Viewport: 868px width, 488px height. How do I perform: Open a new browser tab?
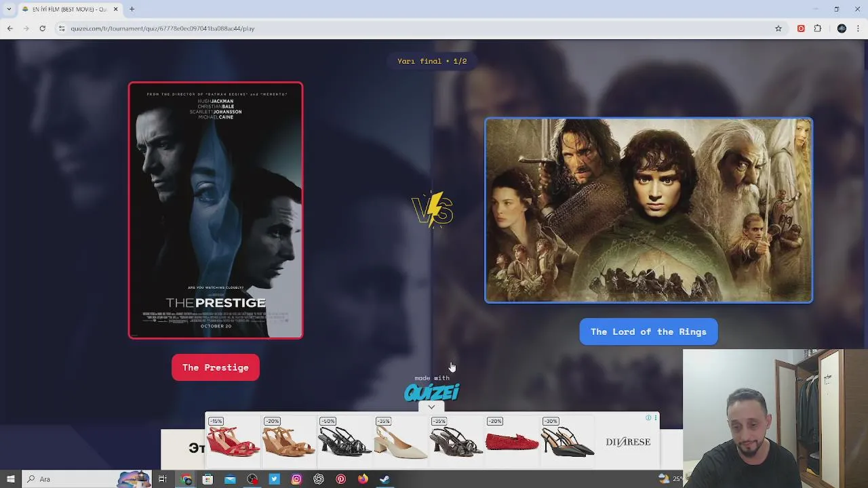click(x=132, y=9)
